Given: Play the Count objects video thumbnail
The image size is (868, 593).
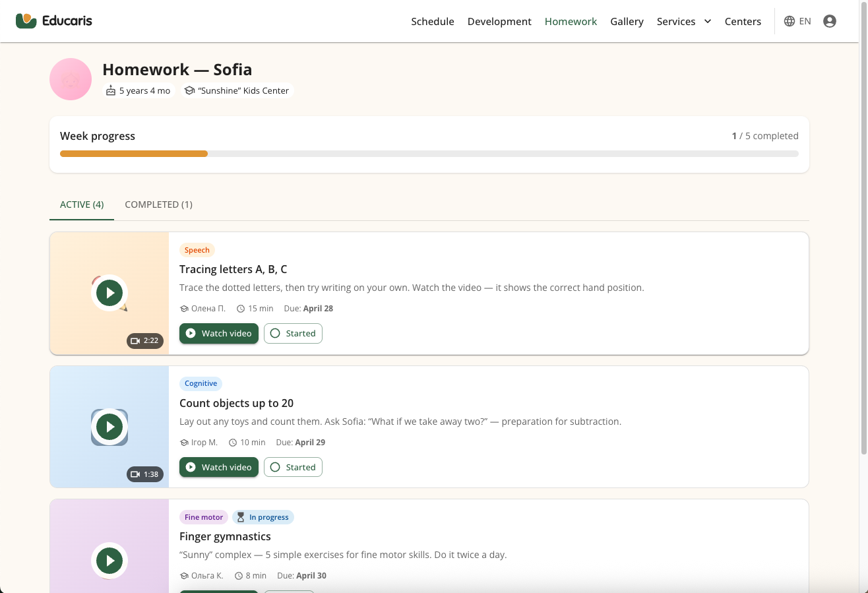Looking at the screenshot, I should click(109, 427).
